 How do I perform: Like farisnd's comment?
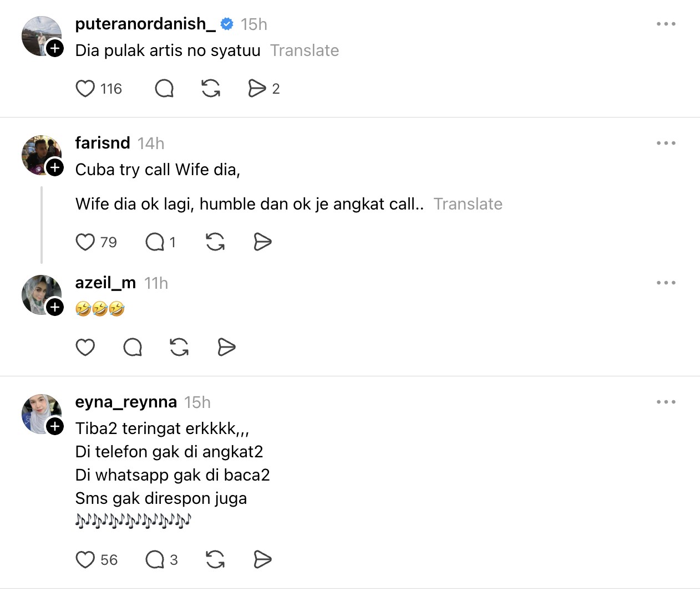[x=85, y=242]
